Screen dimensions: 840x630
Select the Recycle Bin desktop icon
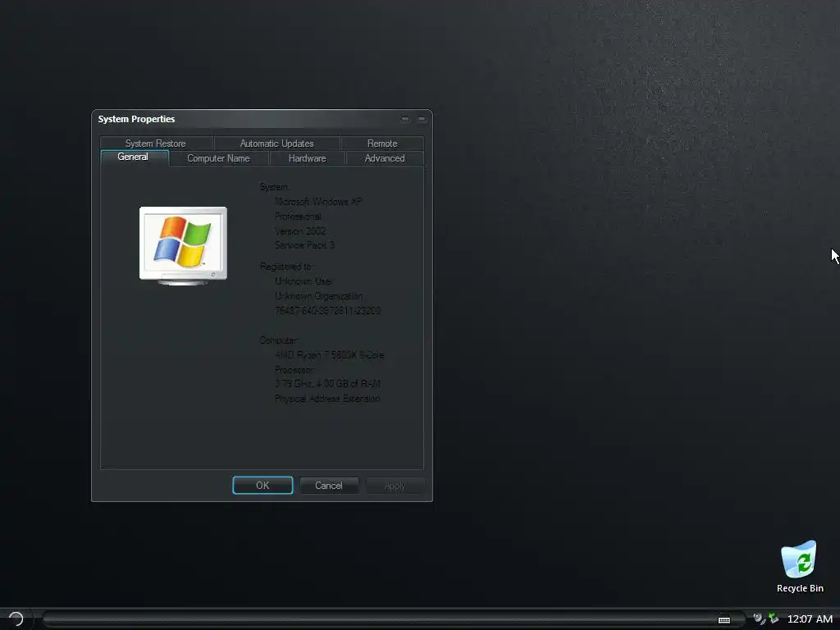800,567
